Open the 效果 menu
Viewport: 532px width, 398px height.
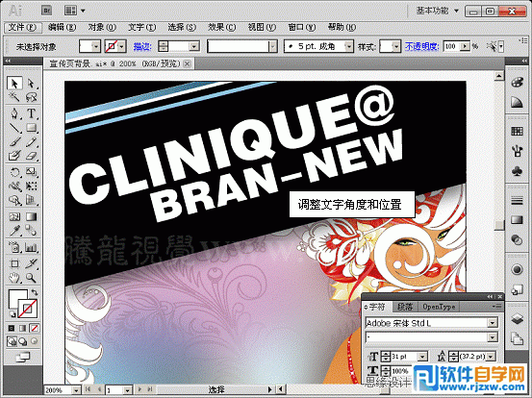(222, 27)
